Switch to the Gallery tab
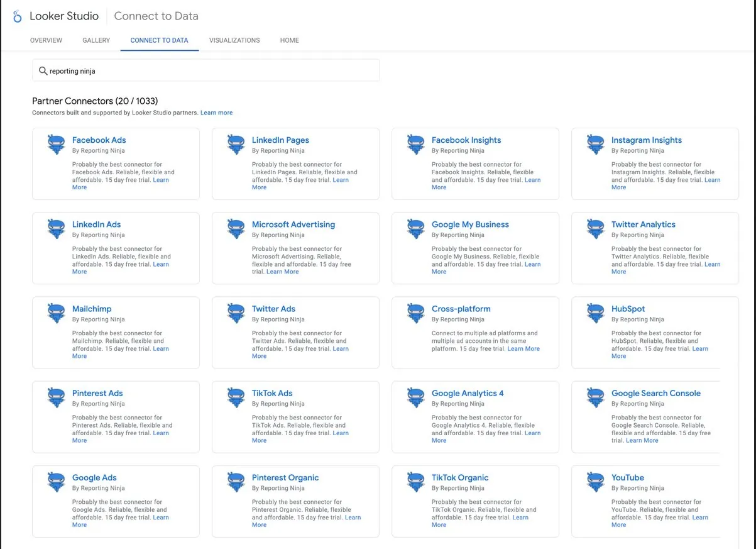756x549 pixels. [96, 40]
